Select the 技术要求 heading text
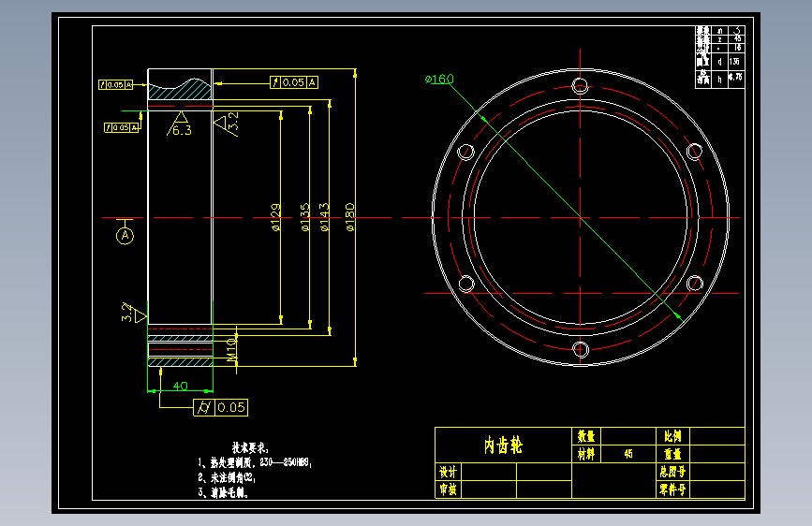The width and height of the screenshot is (812, 526). point(250,447)
